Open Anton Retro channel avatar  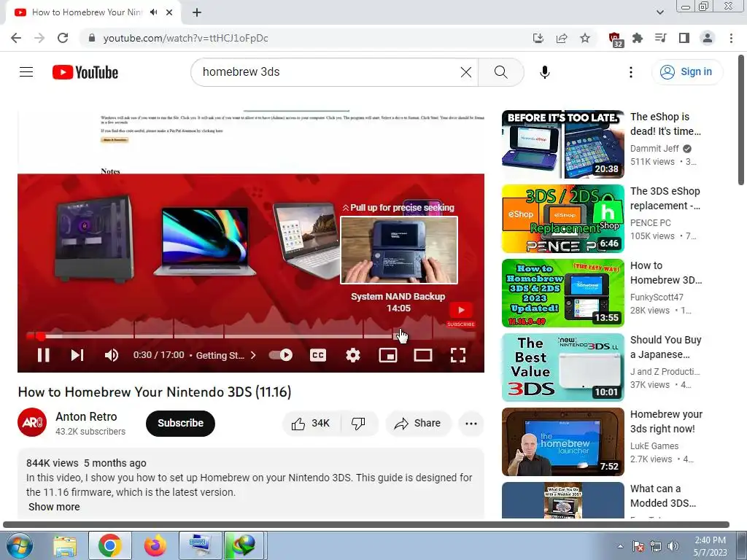(32, 422)
